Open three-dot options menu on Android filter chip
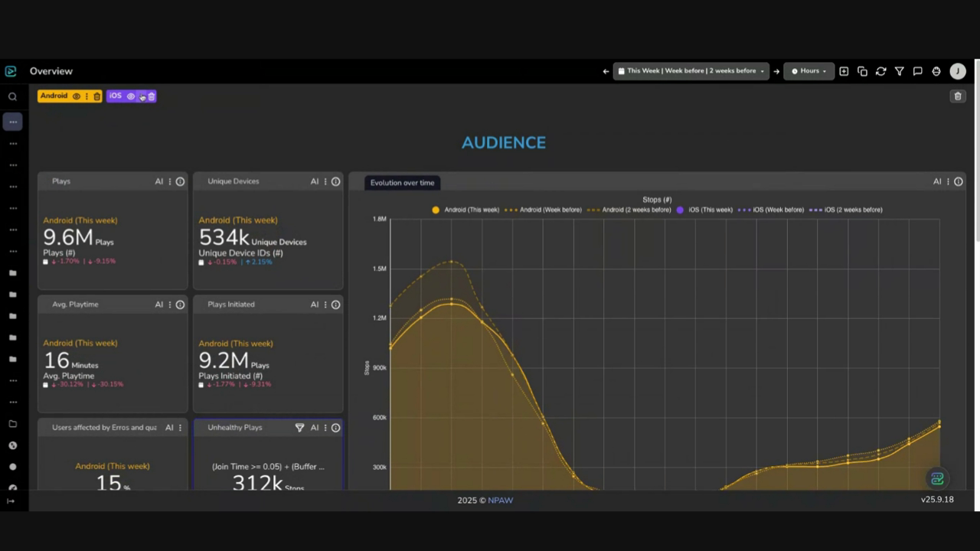The image size is (980, 551). tap(87, 96)
